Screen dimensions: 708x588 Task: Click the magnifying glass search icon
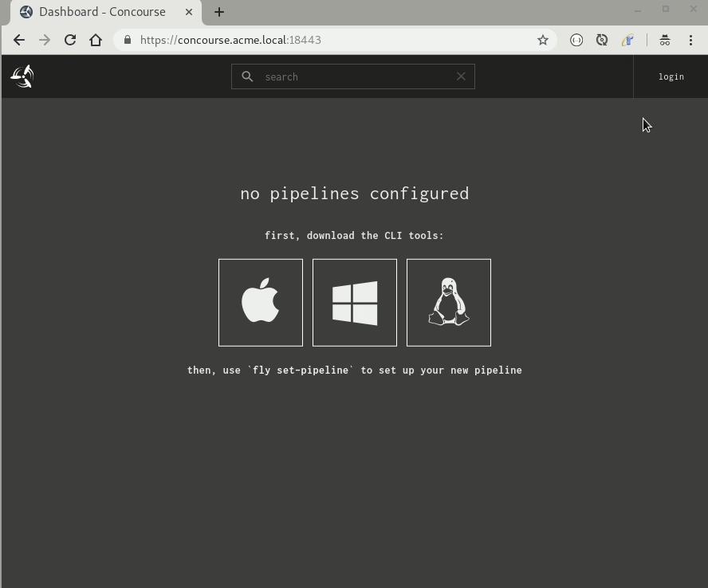pos(247,76)
